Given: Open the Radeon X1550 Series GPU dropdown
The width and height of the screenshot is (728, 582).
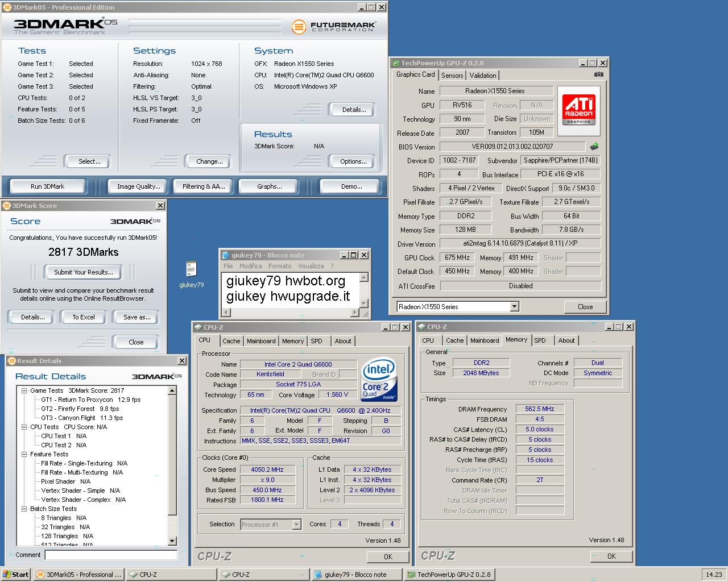Looking at the screenshot, I should click(514, 306).
